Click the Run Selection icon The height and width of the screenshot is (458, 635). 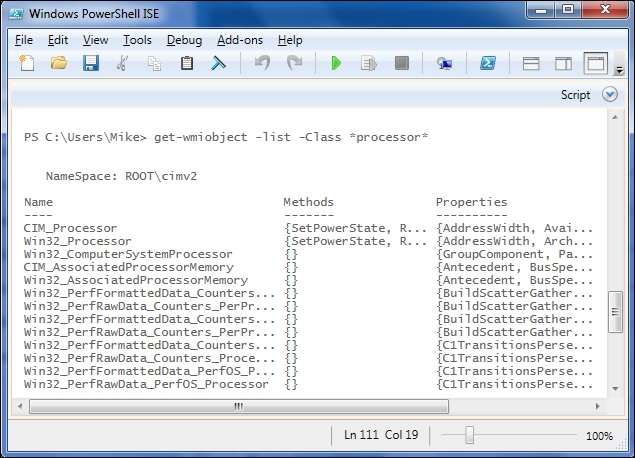[368, 64]
